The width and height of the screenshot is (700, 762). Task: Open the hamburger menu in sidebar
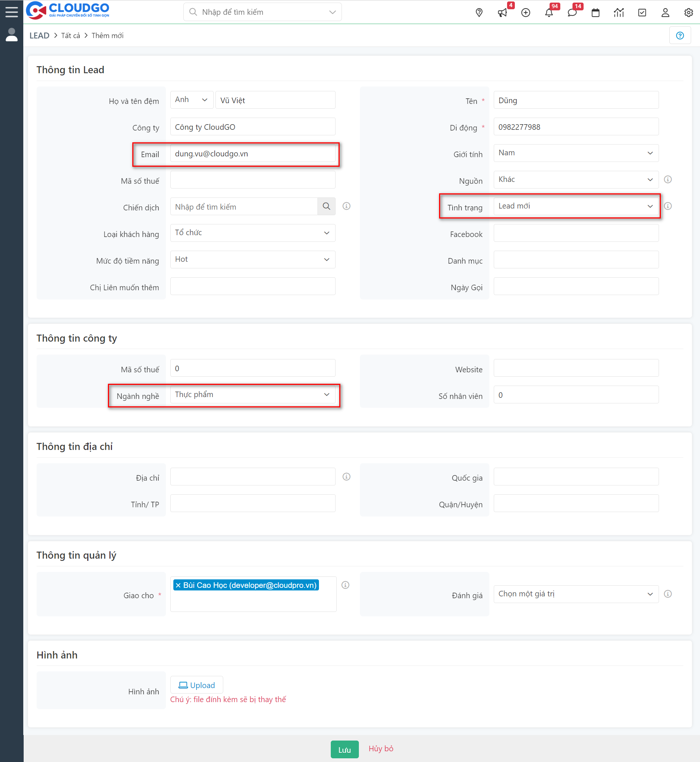(x=11, y=12)
